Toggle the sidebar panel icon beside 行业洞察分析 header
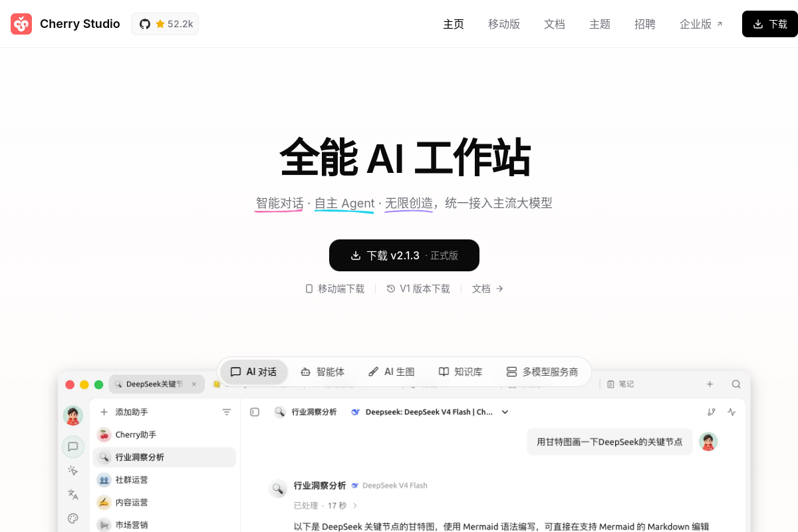Image resolution: width=798 pixels, height=532 pixels. [255, 412]
